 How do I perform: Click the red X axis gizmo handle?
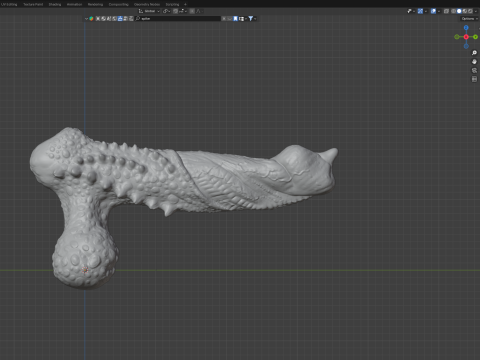(x=466, y=37)
